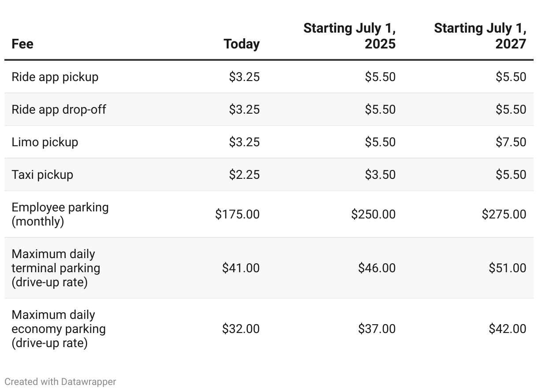Viewport: 538px width, 392px height.
Task: Click the $275.00 employee parking 2027 value
Action: [504, 214]
